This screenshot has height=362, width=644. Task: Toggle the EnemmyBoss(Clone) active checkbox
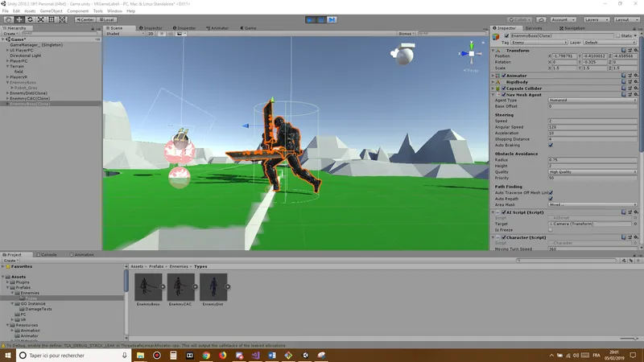506,36
